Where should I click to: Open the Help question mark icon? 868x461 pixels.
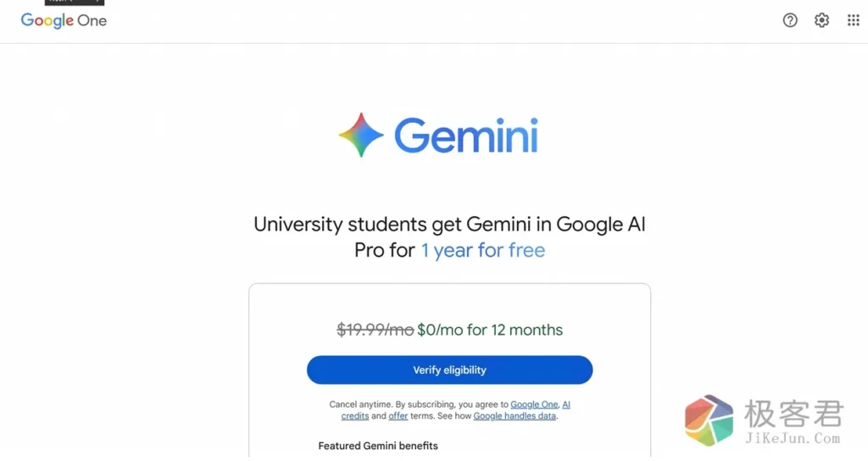pyautogui.click(x=790, y=20)
